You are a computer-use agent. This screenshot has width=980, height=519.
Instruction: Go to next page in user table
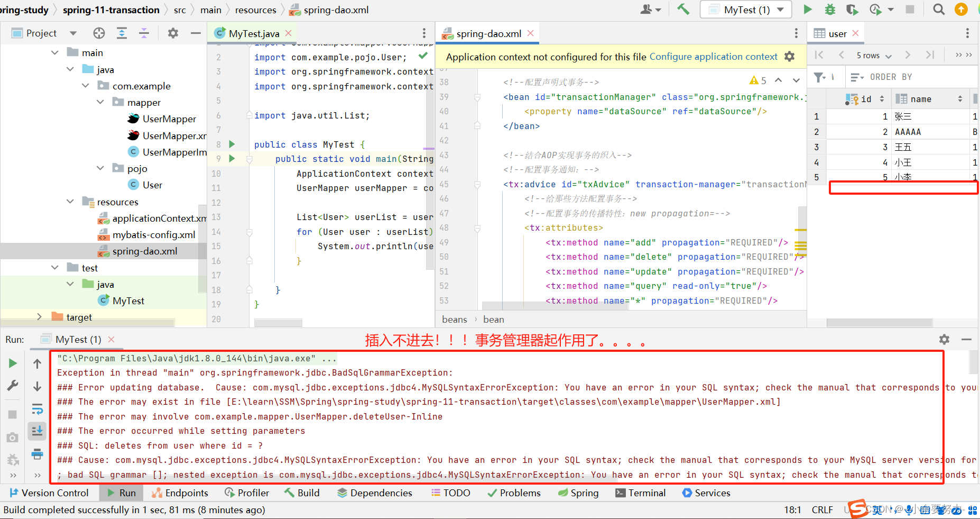pos(908,55)
